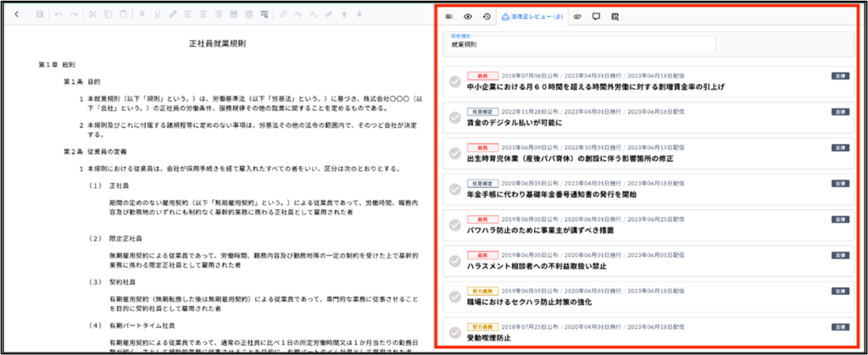The height and width of the screenshot is (355, 868).
Task: Click the (2) 限定正社員 item
Action: [x=115, y=239]
